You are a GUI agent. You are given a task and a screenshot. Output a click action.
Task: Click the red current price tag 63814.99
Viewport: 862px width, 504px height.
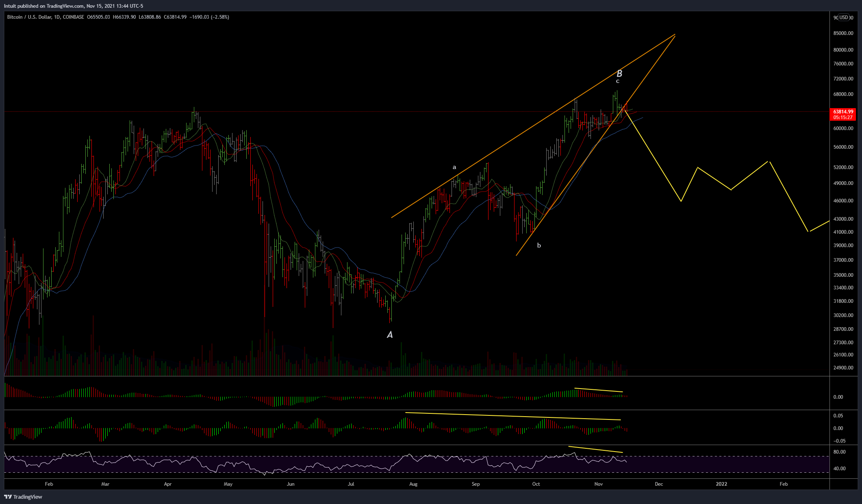(843, 112)
